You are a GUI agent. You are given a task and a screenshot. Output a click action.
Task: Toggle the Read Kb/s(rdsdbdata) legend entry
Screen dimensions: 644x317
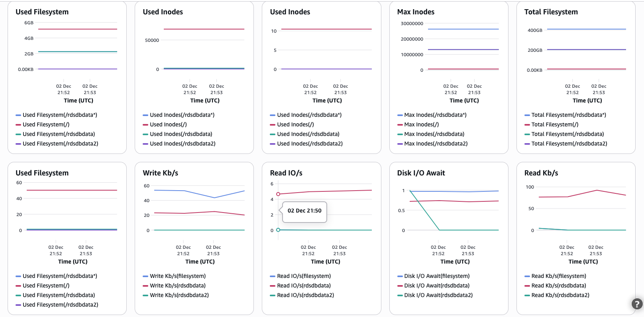(x=558, y=285)
